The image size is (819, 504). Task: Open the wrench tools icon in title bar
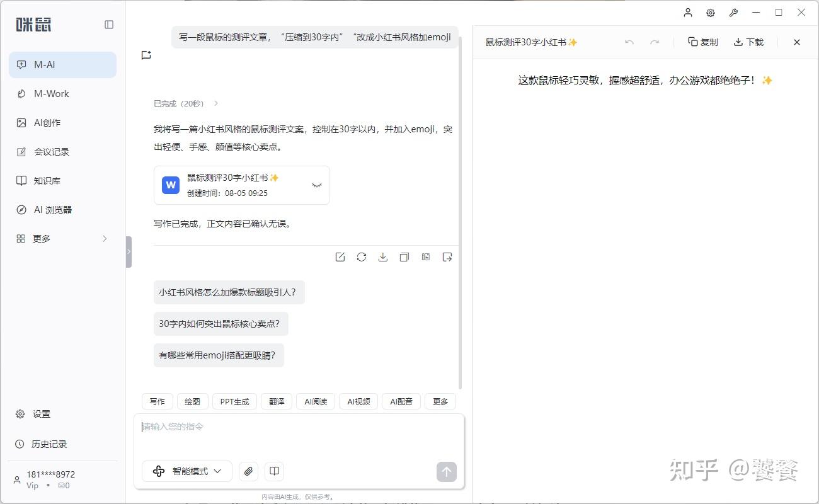coord(733,13)
